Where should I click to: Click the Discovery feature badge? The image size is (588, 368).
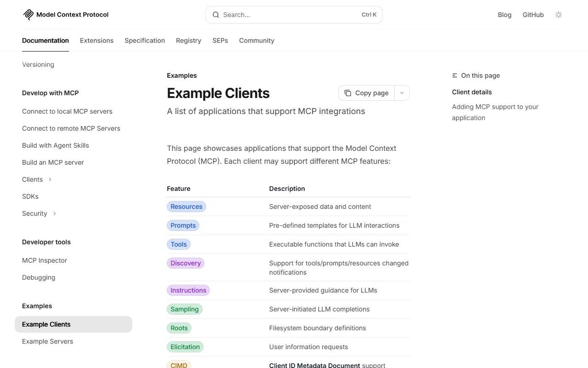click(186, 263)
